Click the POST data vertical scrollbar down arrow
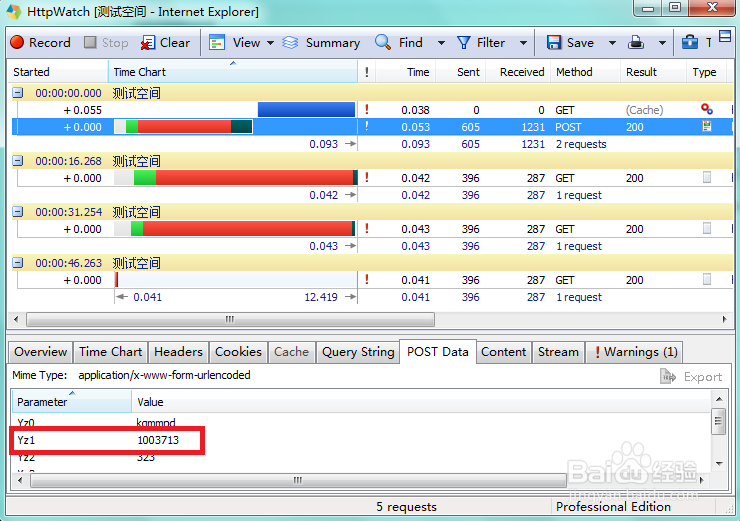 coord(719,463)
